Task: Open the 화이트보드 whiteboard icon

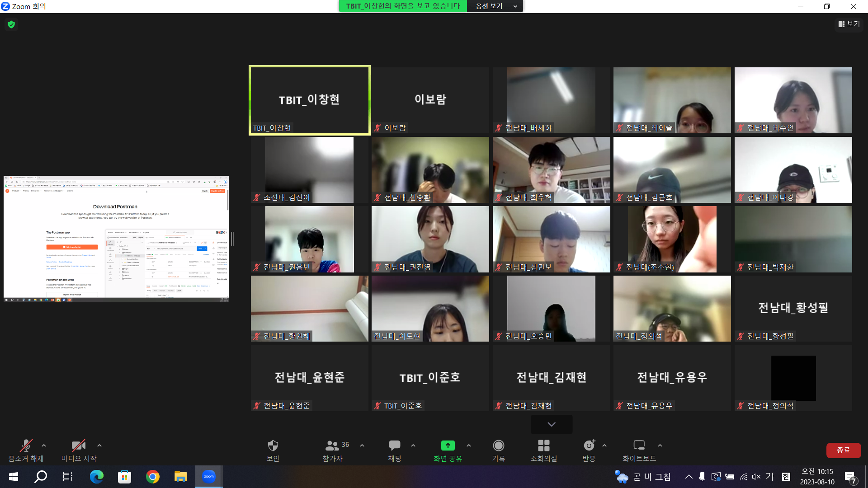Action: click(639, 446)
